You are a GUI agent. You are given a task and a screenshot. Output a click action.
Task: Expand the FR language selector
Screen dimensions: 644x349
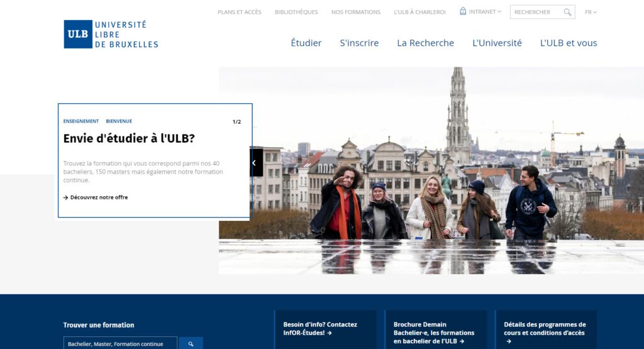tap(591, 12)
